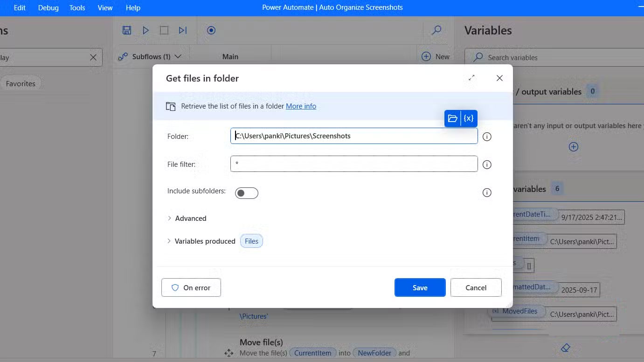Expand the Get files in folder dialog
The height and width of the screenshot is (362, 644).
coord(471,78)
